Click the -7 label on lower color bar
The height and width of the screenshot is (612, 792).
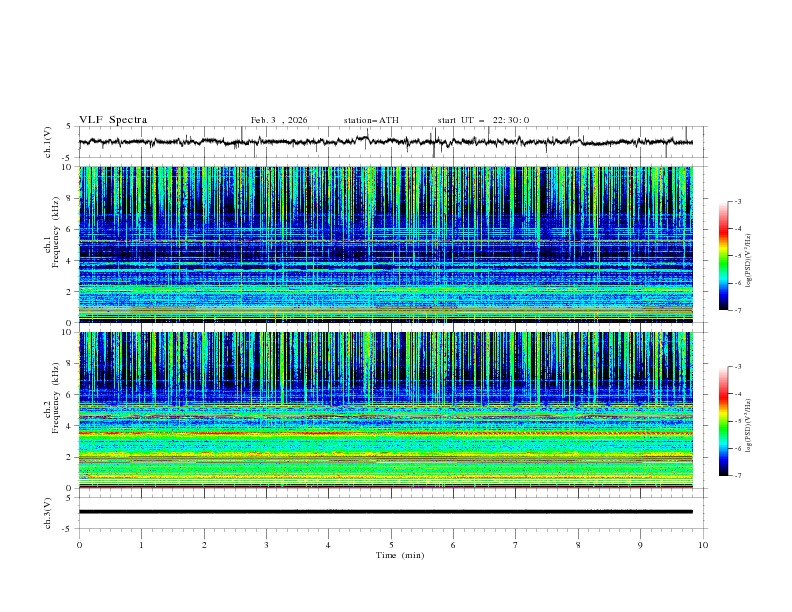tap(737, 476)
